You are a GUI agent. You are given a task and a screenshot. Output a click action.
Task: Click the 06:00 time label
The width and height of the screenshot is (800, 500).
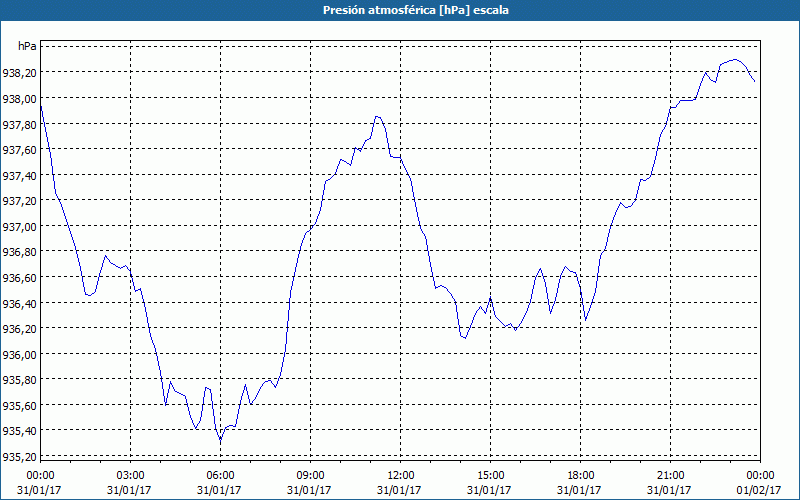pyautogui.click(x=220, y=476)
